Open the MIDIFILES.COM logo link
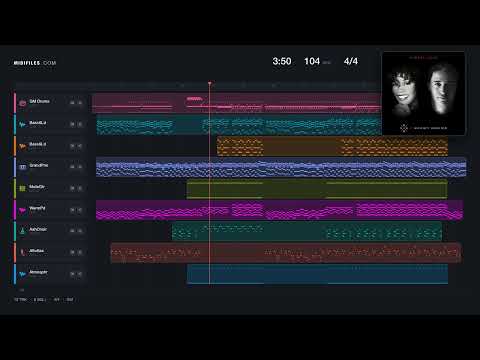The height and width of the screenshot is (360, 480). (35, 63)
